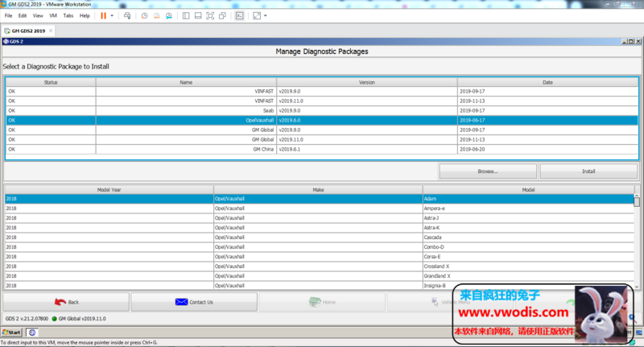This screenshot has width=644, height=347.
Task: Maximize the GDS 2 inner window
Action: click(631, 42)
